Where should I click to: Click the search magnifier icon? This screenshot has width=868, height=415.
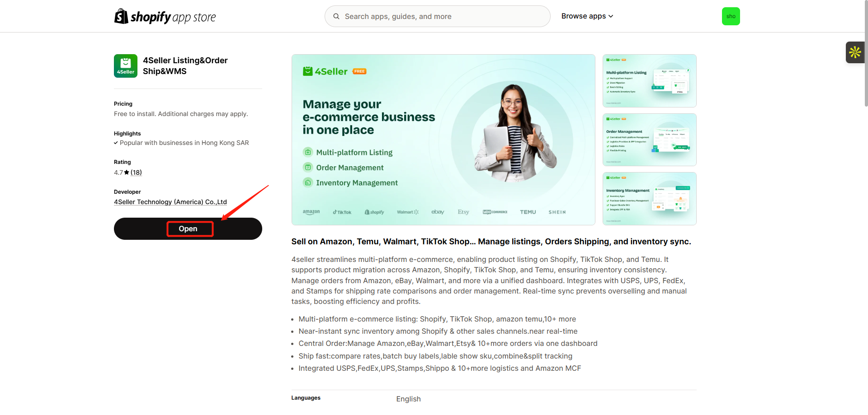coord(336,17)
